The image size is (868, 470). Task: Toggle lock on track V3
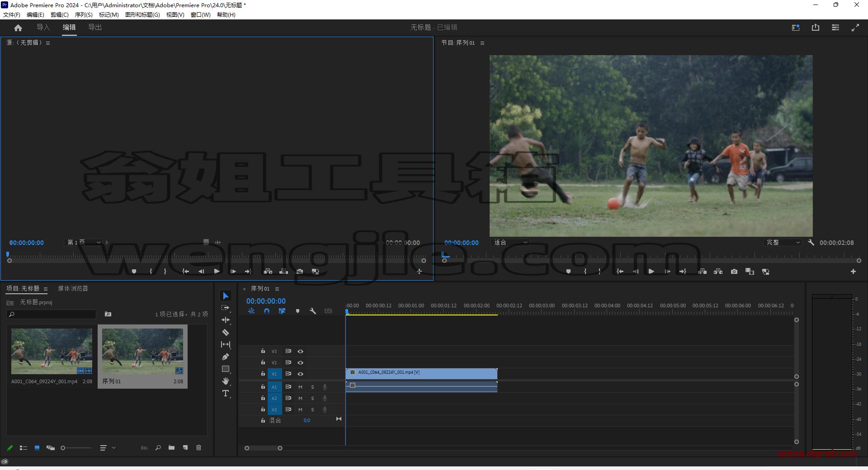pyautogui.click(x=263, y=351)
